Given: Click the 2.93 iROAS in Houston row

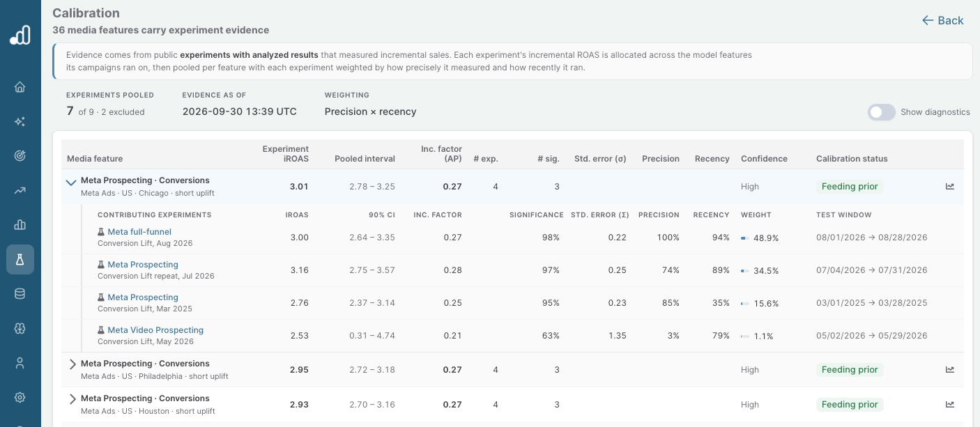Looking at the screenshot, I should [x=299, y=405].
